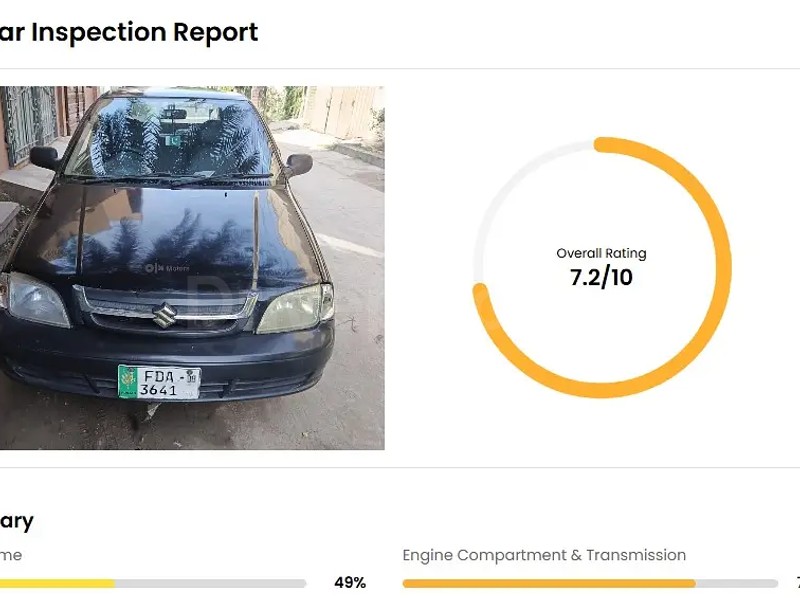Click the FDA 3641 license plate
The height and width of the screenshot is (600, 800).
tap(159, 382)
